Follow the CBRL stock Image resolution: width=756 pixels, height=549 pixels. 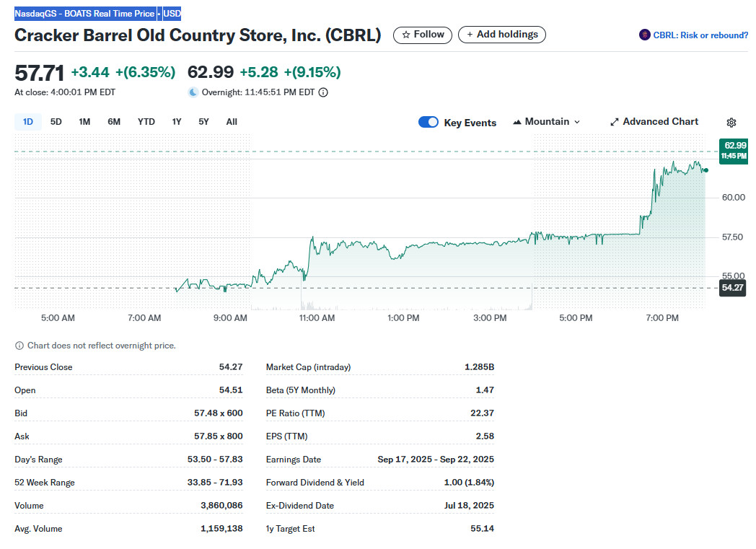(422, 35)
